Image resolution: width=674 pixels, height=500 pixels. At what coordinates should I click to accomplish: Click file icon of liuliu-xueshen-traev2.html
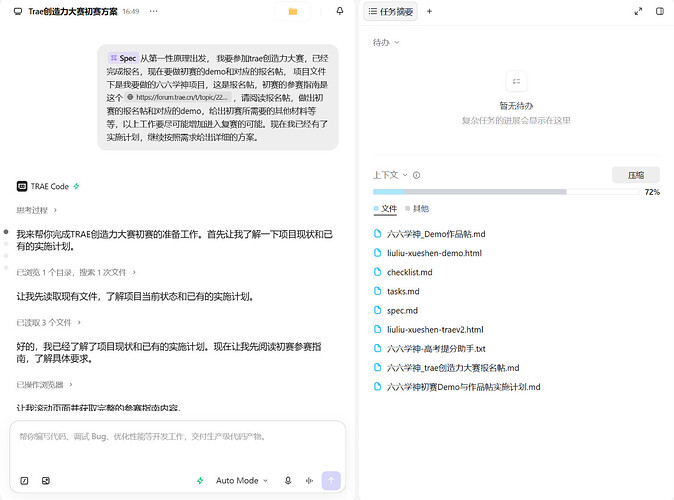point(377,329)
